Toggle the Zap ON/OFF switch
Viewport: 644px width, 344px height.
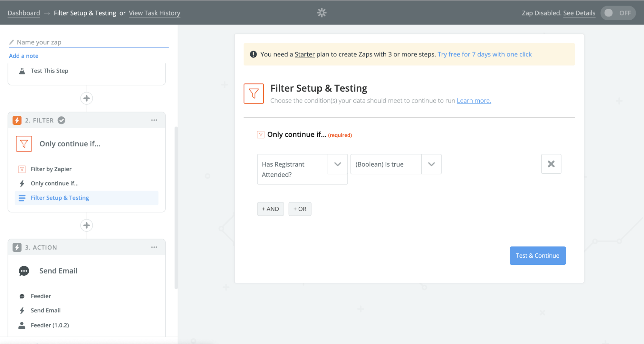(x=618, y=13)
